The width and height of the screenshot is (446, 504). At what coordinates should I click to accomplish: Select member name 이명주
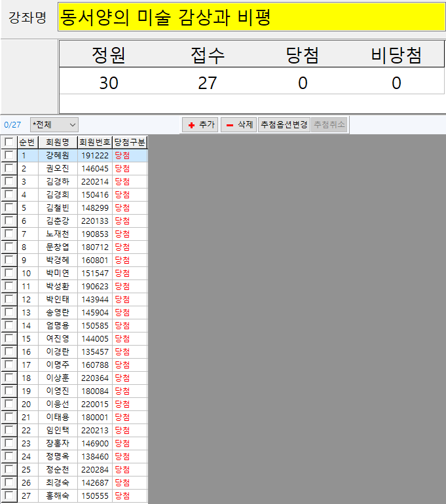[x=58, y=365]
